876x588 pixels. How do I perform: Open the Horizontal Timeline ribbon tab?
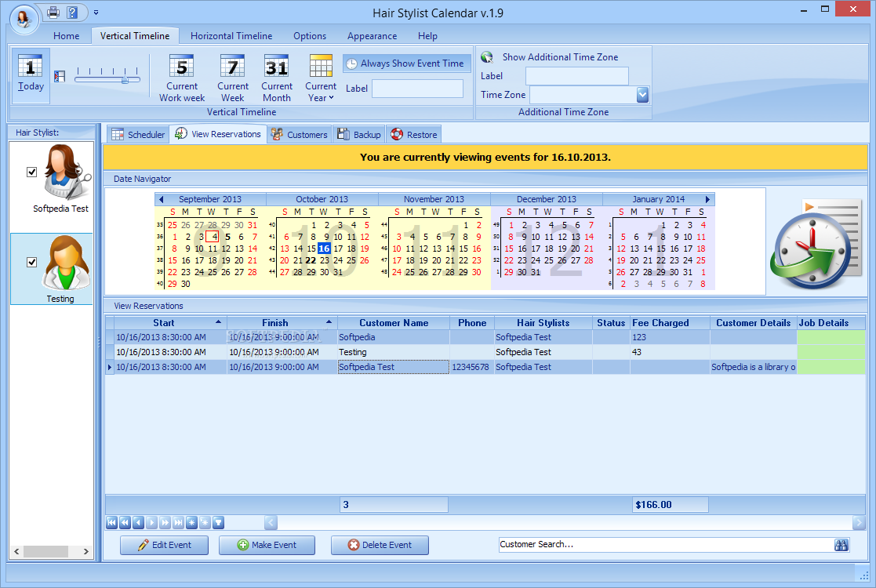231,36
